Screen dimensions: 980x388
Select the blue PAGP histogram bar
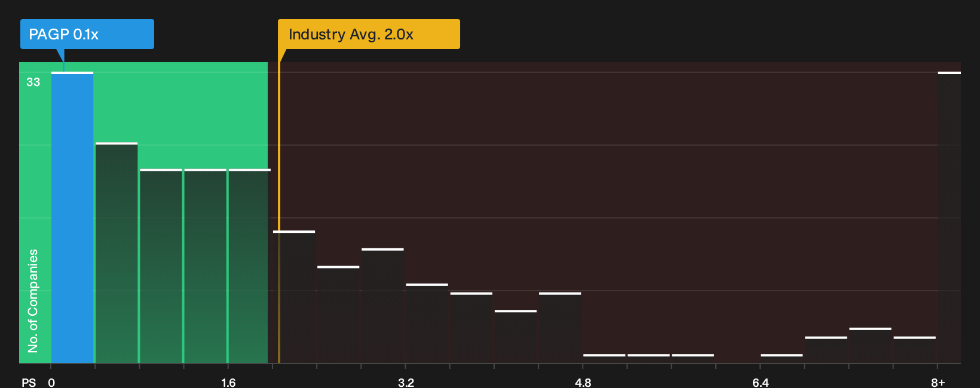(x=72, y=217)
